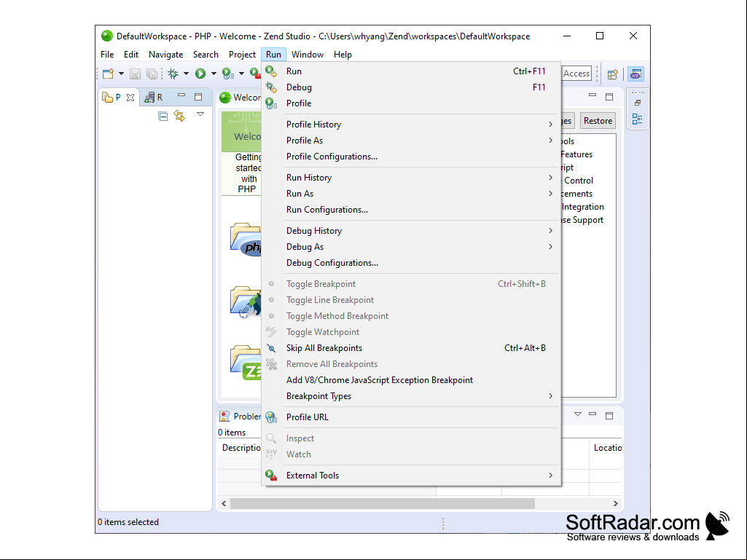Enable Skip All Breakpoints
This screenshot has width=747, height=560.
410,348
